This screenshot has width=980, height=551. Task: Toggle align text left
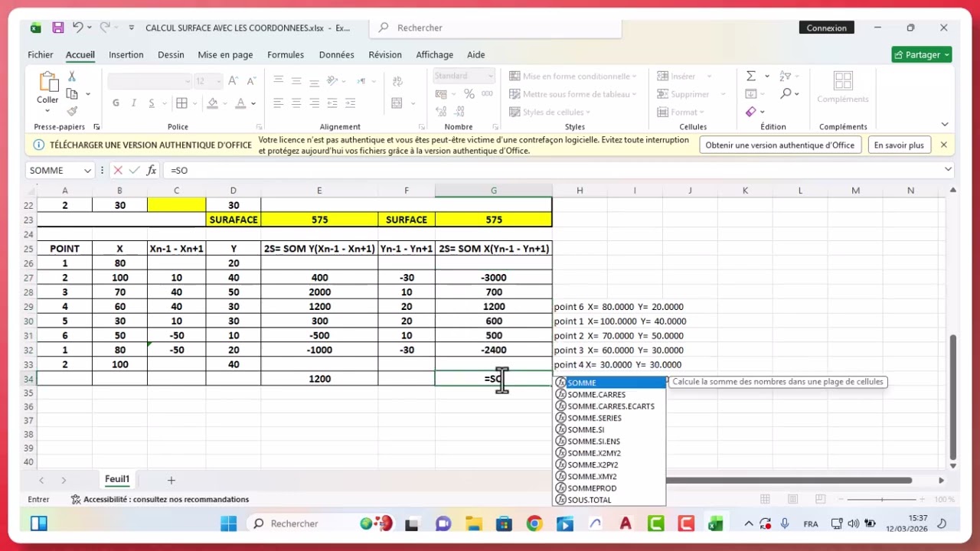click(x=278, y=103)
